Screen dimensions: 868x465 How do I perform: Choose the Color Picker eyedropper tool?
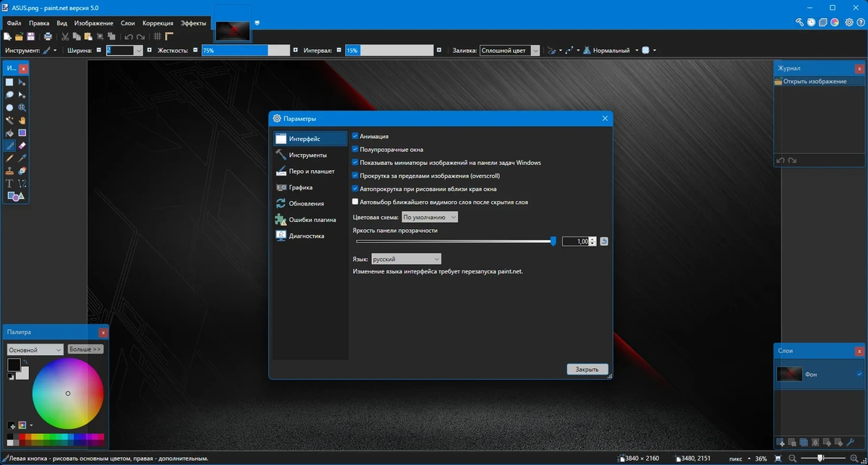click(22, 158)
